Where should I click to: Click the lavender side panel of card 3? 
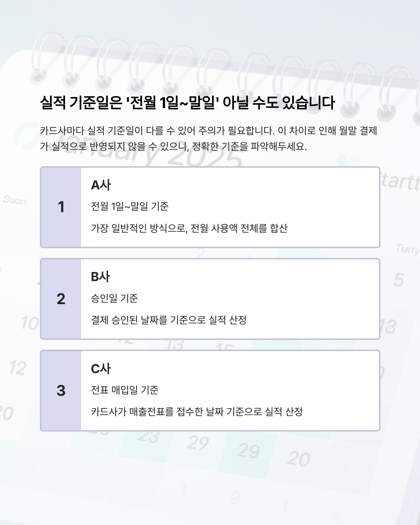(61, 391)
